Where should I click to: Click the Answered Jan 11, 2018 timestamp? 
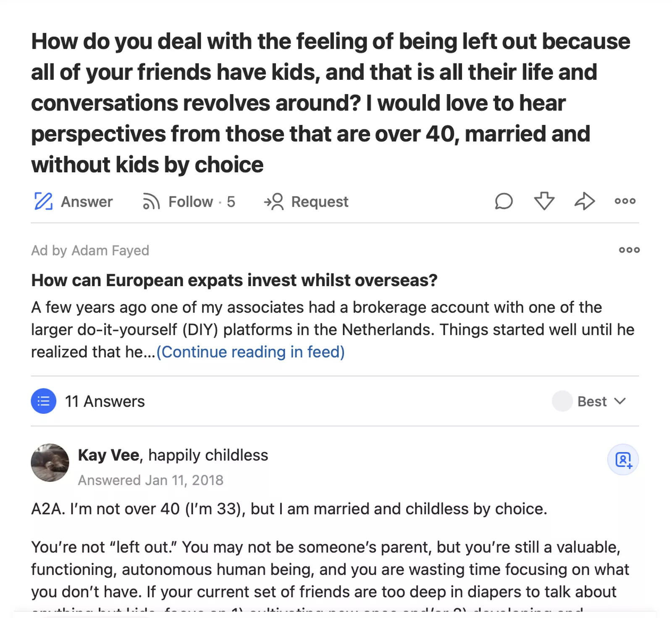(150, 480)
